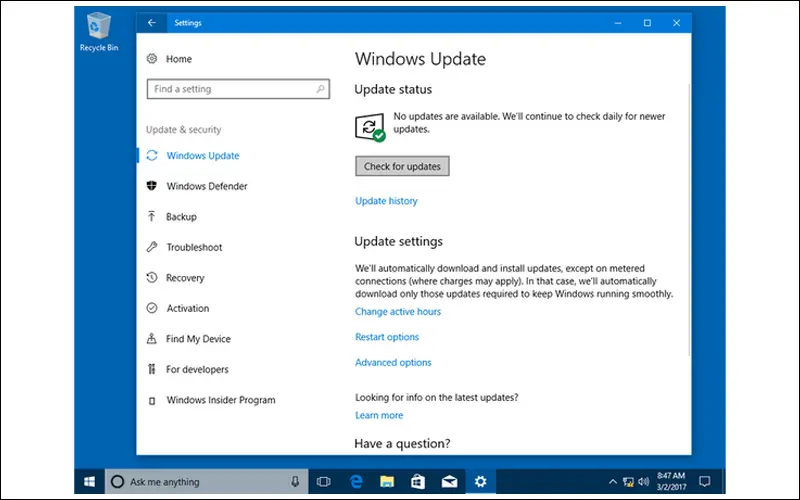Click the For developers tools icon

coord(152,369)
